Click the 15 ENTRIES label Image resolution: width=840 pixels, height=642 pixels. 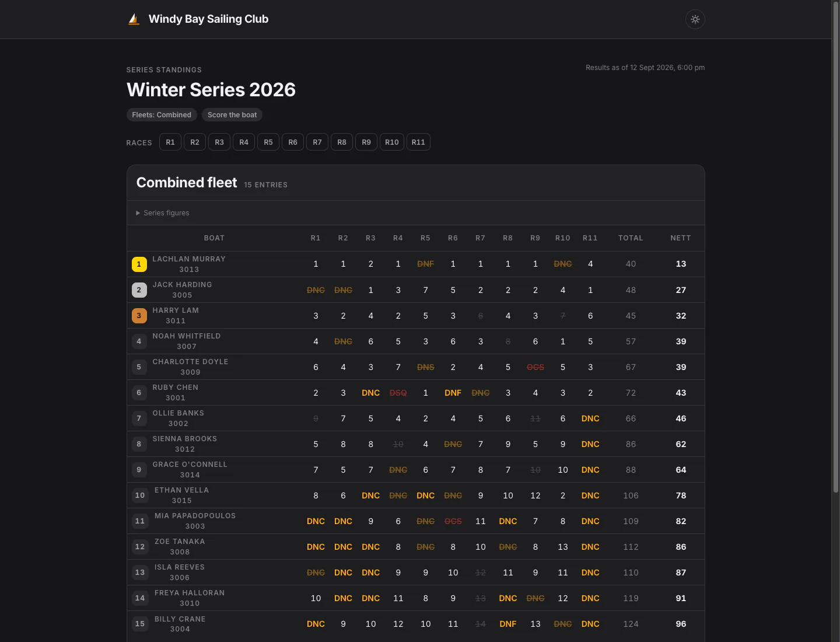coord(265,185)
